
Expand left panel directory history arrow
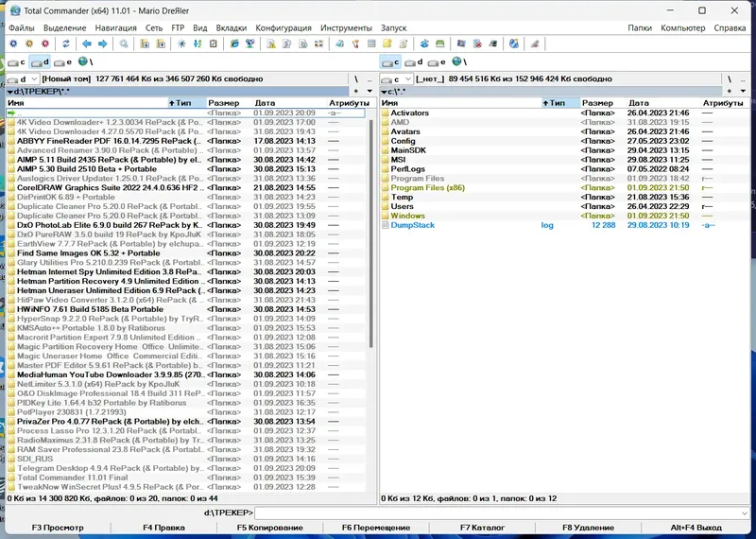click(x=369, y=91)
